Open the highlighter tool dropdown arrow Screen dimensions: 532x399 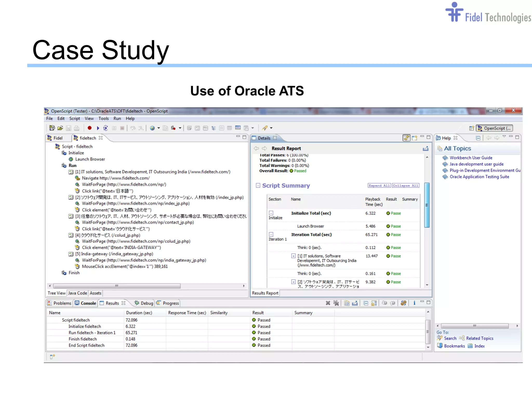tap(271, 128)
